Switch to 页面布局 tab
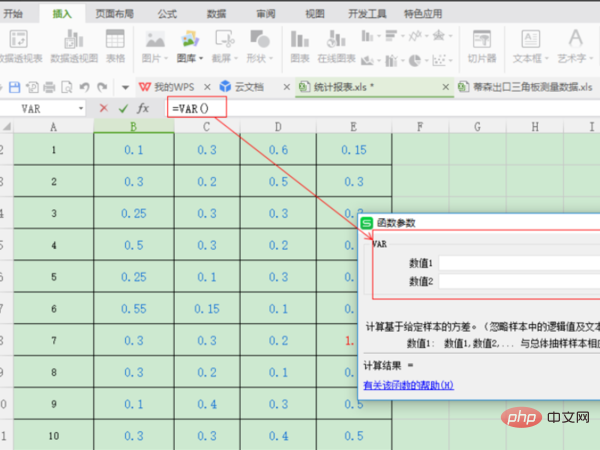Image resolution: width=600 pixels, height=450 pixels. [x=114, y=14]
